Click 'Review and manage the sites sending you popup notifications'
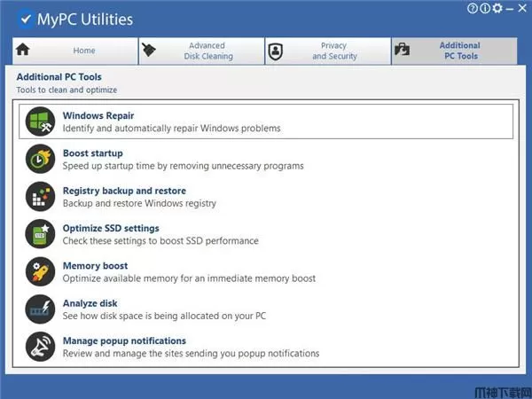The image size is (532, 399). (x=191, y=354)
